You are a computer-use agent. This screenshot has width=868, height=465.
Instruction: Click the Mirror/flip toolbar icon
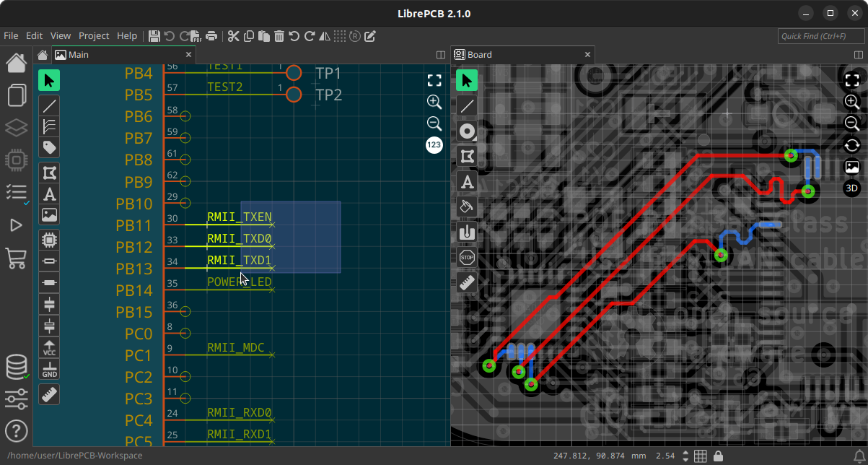(x=325, y=35)
